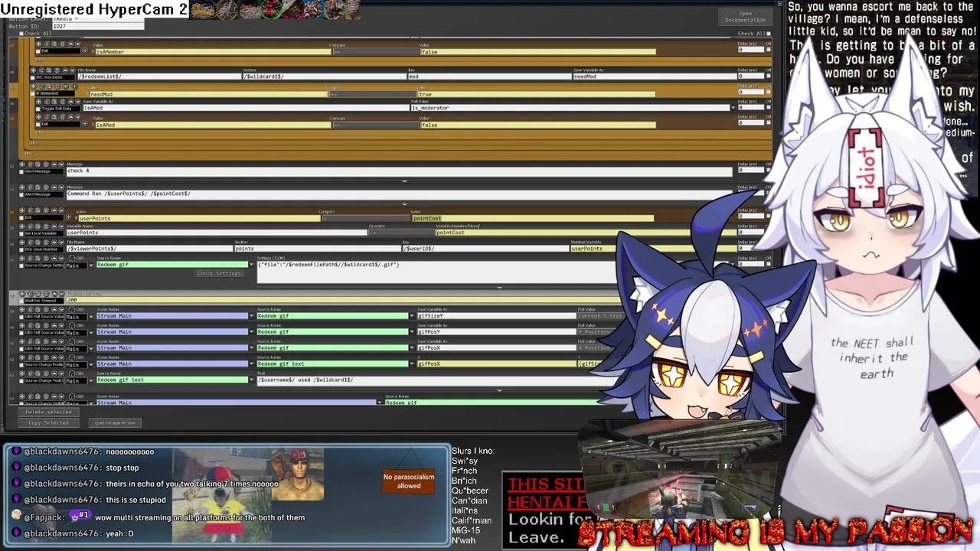The width and height of the screenshot is (980, 551).
Task: Click trash icon on gifSizeY Pull Source row
Action: click(46, 309)
